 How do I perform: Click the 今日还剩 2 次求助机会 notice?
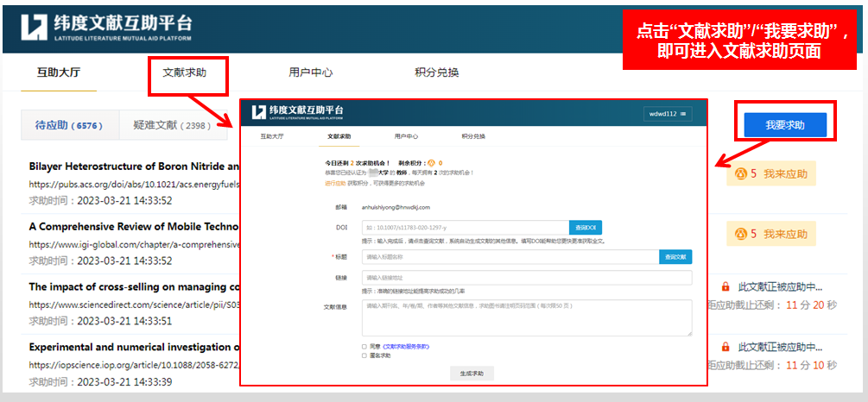(358, 163)
